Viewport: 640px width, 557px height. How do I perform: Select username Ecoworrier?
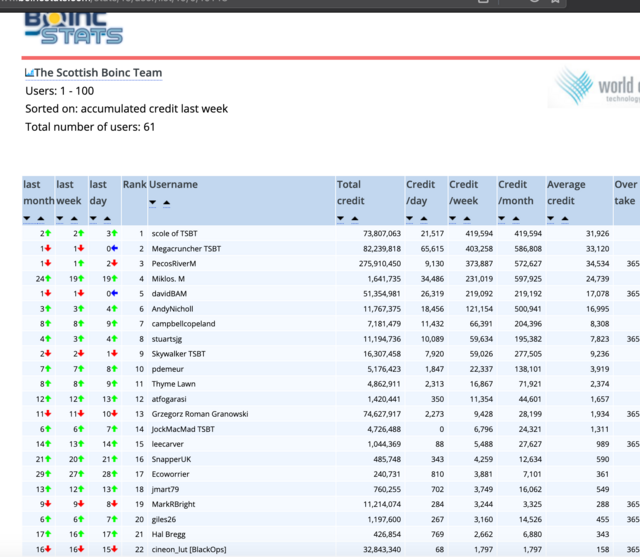click(x=171, y=474)
